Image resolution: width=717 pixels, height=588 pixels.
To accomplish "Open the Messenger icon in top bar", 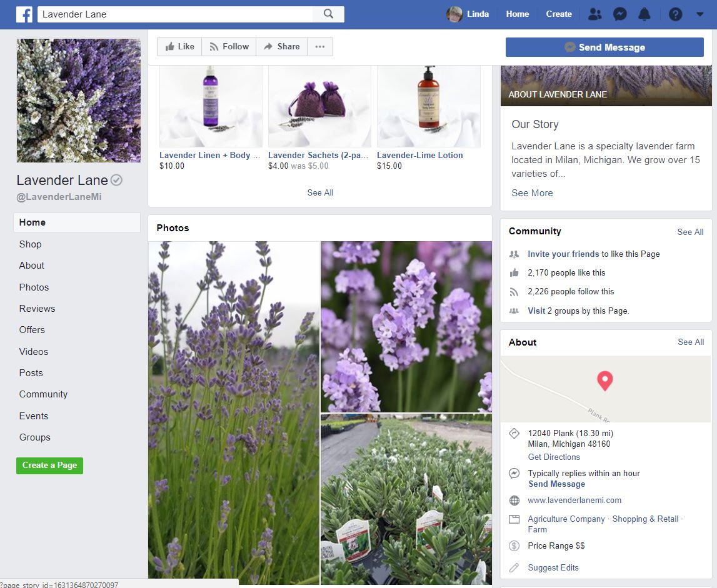I will (619, 14).
